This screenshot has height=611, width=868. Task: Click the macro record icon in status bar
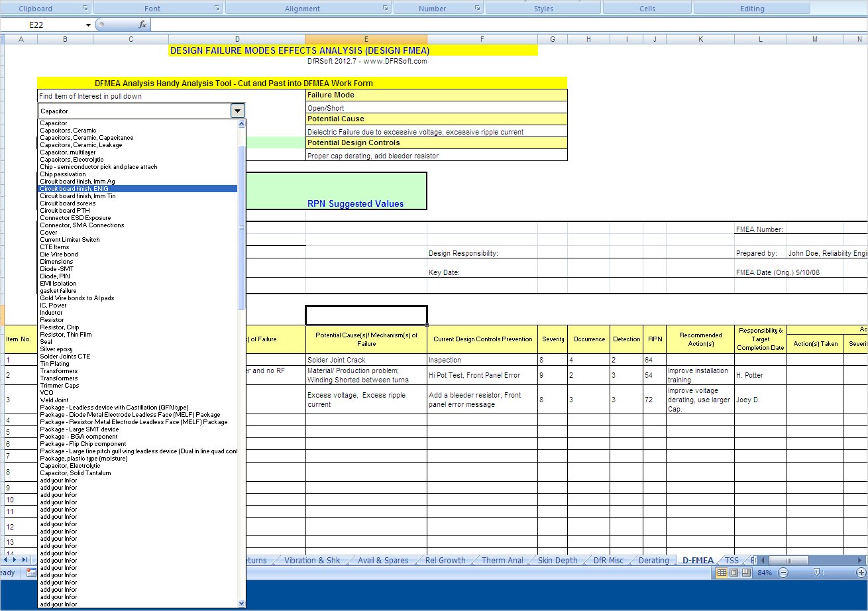[x=31, y=573]
